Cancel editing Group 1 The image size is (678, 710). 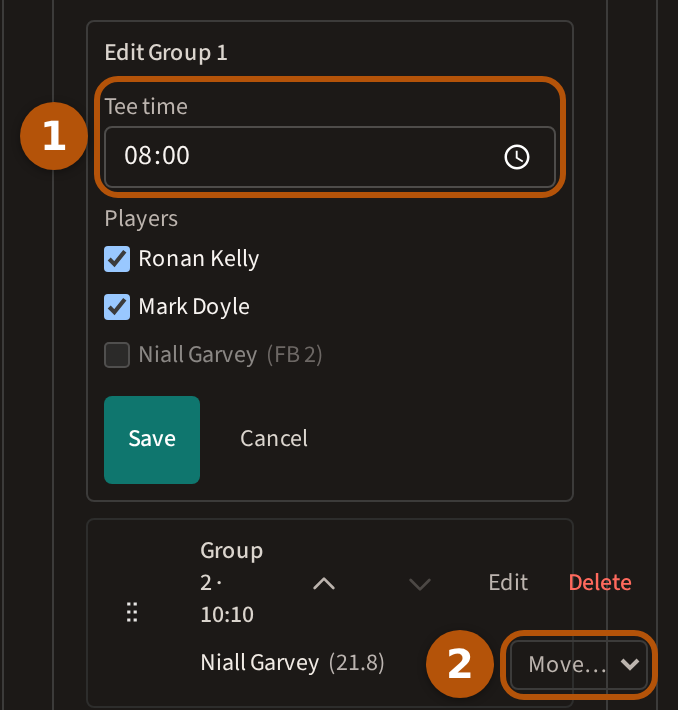[274, 438]
